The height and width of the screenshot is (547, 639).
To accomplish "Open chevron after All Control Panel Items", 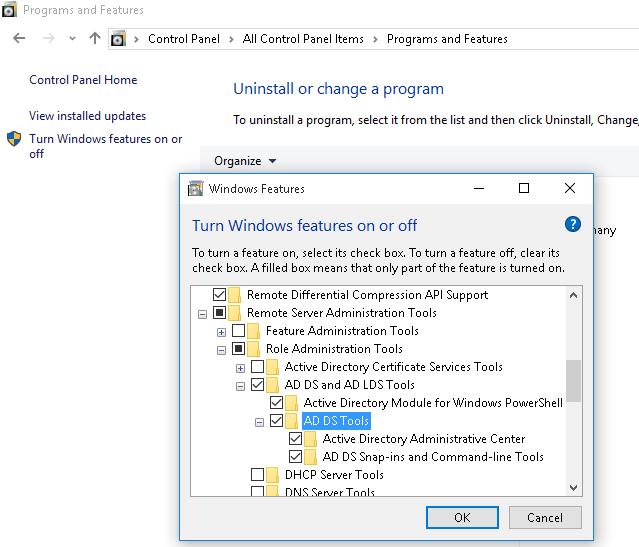I will 375,39.
